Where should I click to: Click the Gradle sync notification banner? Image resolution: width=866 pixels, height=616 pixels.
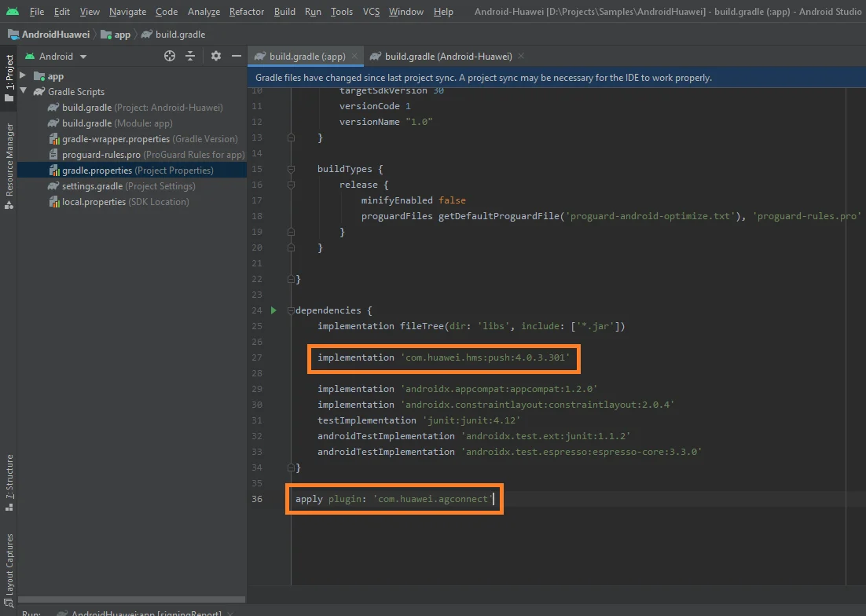point(483,78)
